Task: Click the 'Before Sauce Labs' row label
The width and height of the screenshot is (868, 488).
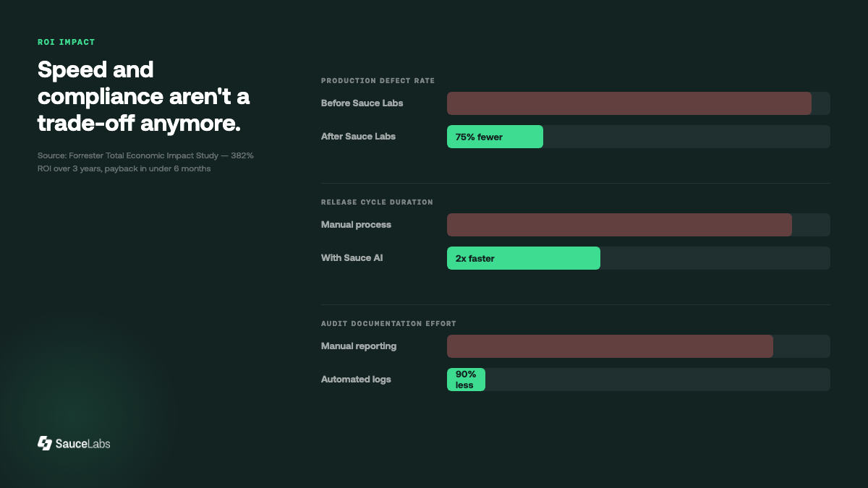Action: point(362,103)
